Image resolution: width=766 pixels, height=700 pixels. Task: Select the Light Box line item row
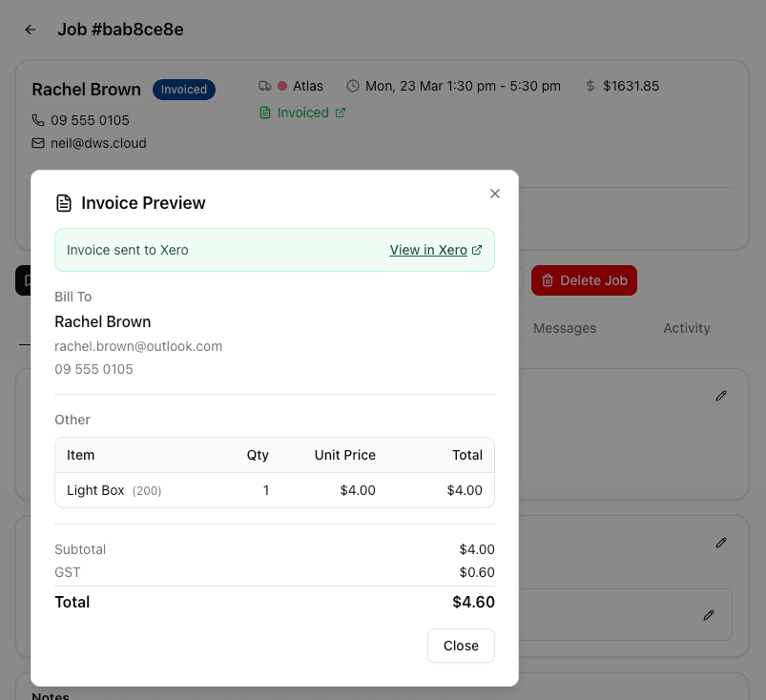(275, 490)
